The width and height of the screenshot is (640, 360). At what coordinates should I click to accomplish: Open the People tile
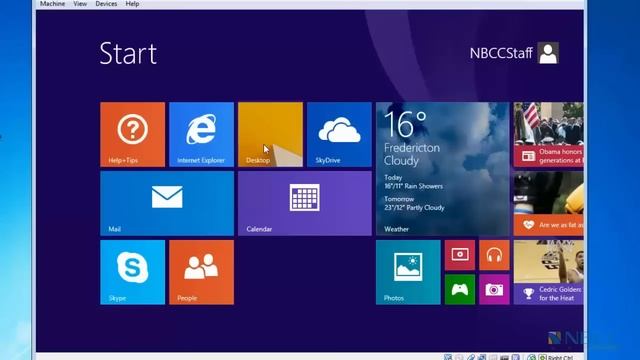click(x=201, y=272)
